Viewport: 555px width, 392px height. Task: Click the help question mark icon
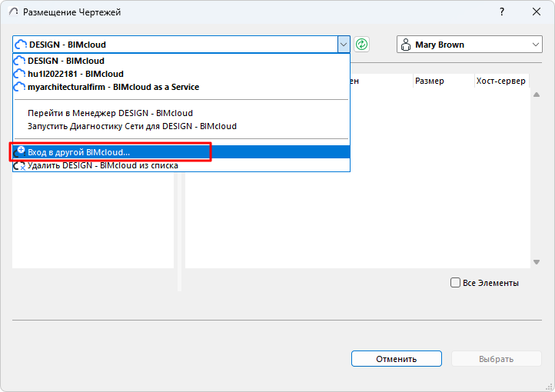coord(502,12)
